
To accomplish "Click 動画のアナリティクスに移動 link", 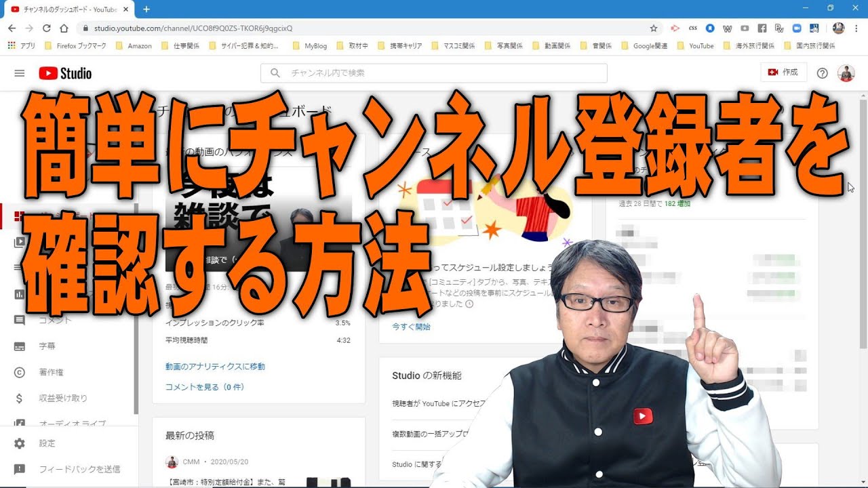I will click(x=215, y=367).
